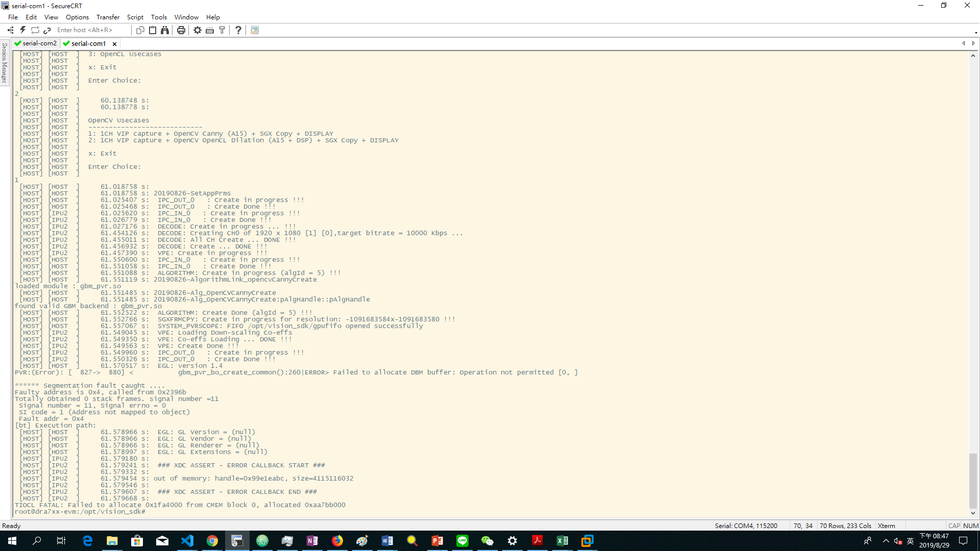Open the Script menu
The width and height of the screenshot is (980, 551).
click(135, 17)
